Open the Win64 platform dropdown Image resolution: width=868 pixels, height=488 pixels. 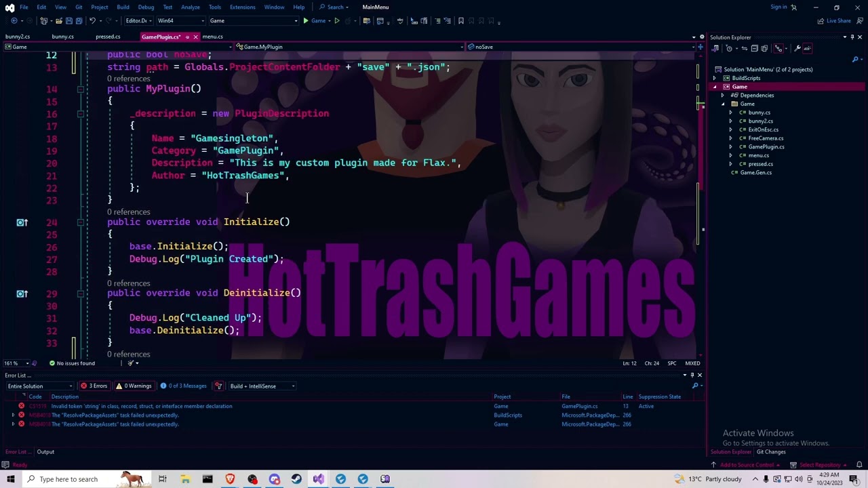(x=180, y=20)
